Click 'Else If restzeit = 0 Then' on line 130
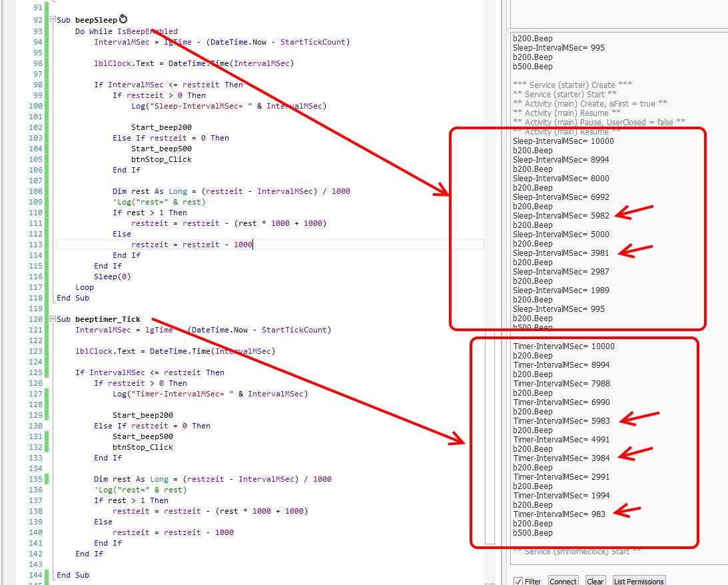 (x=152, y=426)
